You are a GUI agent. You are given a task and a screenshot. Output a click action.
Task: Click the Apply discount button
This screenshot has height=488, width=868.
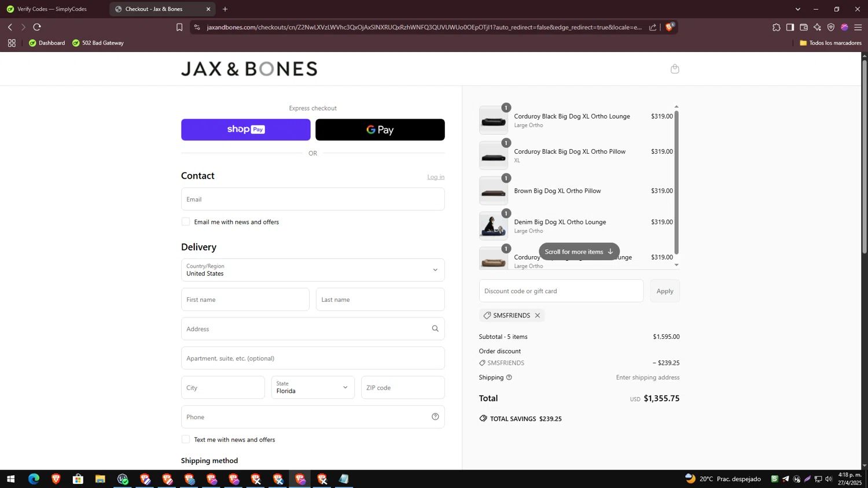pyautogui.click(x=665, y=291)
